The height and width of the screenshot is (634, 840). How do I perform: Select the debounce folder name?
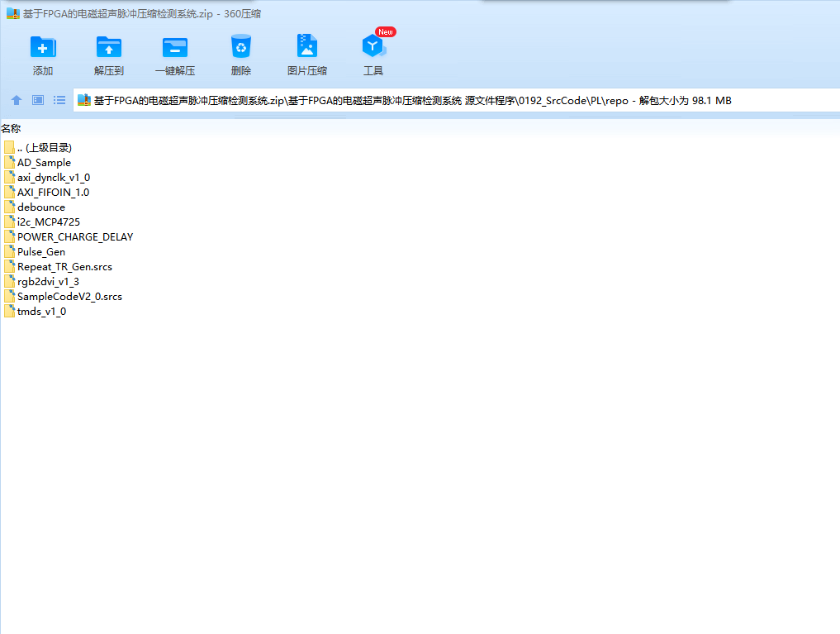(x=41, y=207)
